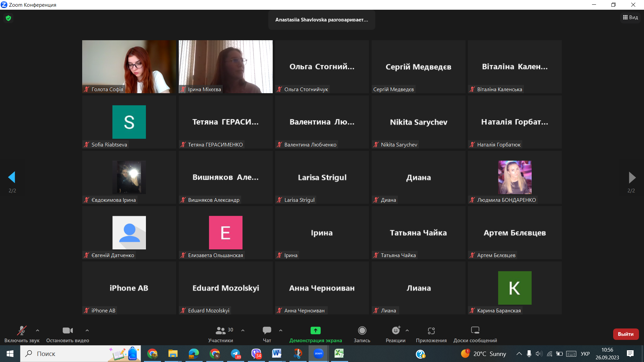This screenshot has width=644, height=362.
Task: Open the Participants panel icon
Action: 220,330
